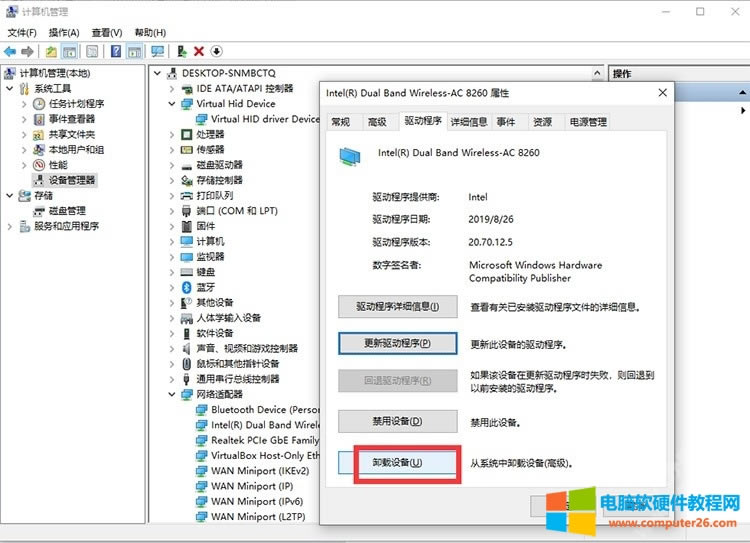Collapse the DESKTOP-SNMBCTQ root node
Viewport: 750px width, 543px height.
tap(157, 73)
